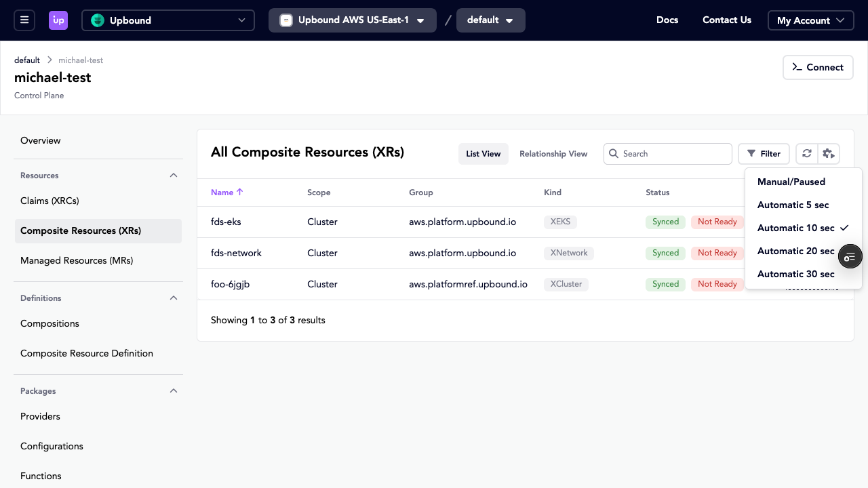868x488 pixels.
Task: Click the magnifier icon in Search
Action: point(614,154)
